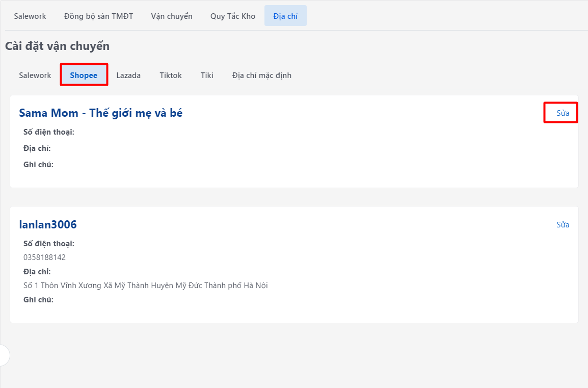
Task: Open the Địa chỉ mặc định tab
Action: (262, 75)
